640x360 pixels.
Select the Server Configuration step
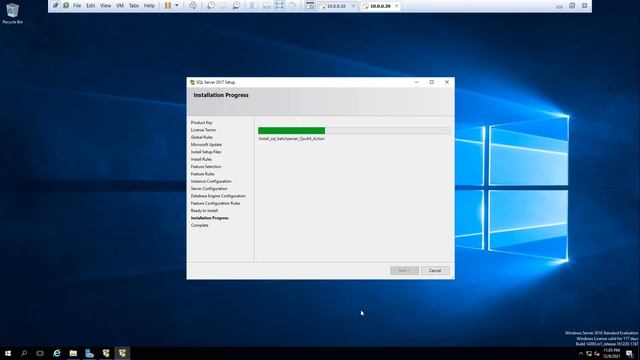tap(209, 189)
